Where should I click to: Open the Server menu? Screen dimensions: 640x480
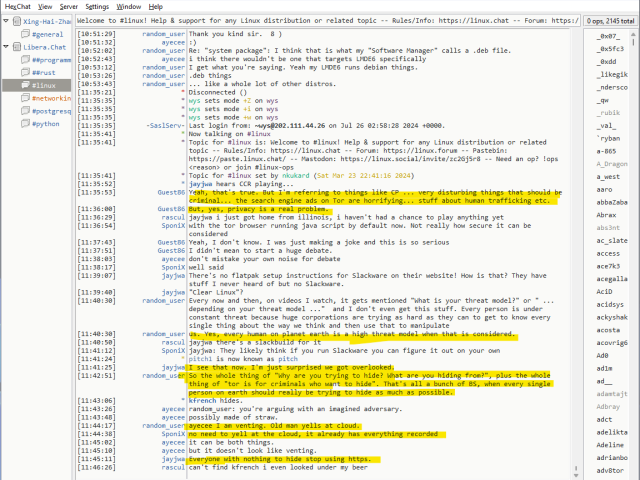pyautogui.click(x=68, y=6)
